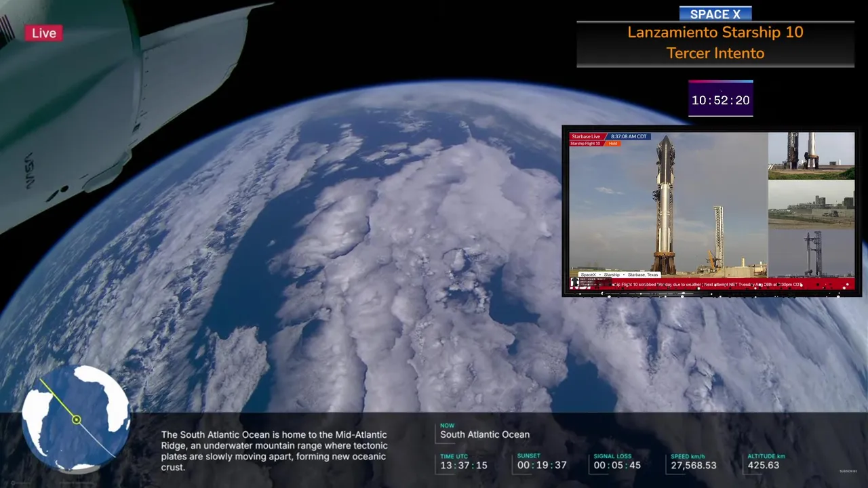Click the 'SpaceX • Starship • Starbase, Texas' caption

(619, 274)
